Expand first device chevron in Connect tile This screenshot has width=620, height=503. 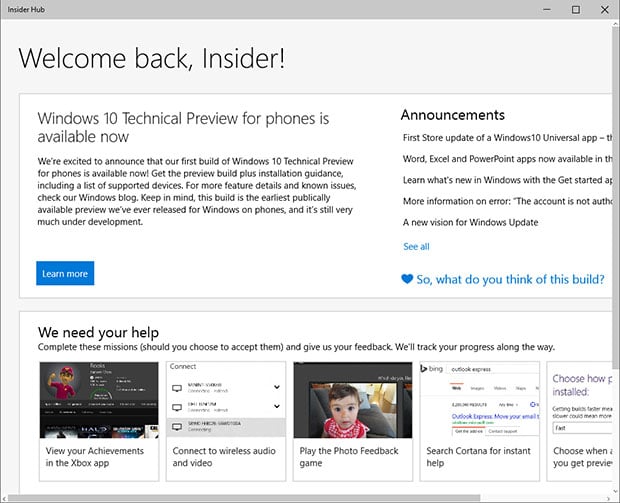[275, 387]
